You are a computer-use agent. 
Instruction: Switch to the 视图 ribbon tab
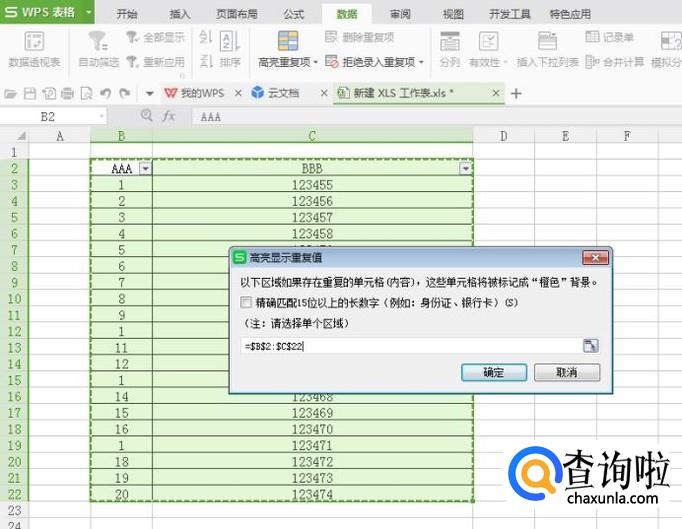(x=453, y=14)
